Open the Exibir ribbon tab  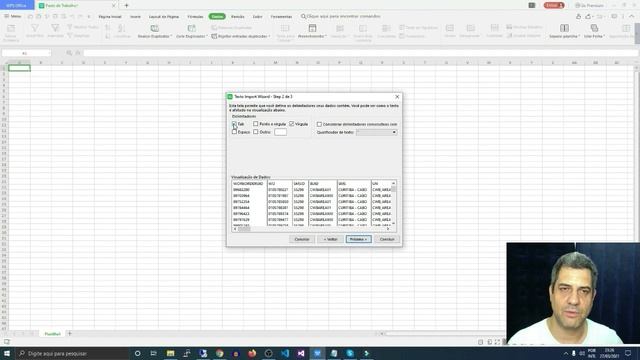[258, 17]
